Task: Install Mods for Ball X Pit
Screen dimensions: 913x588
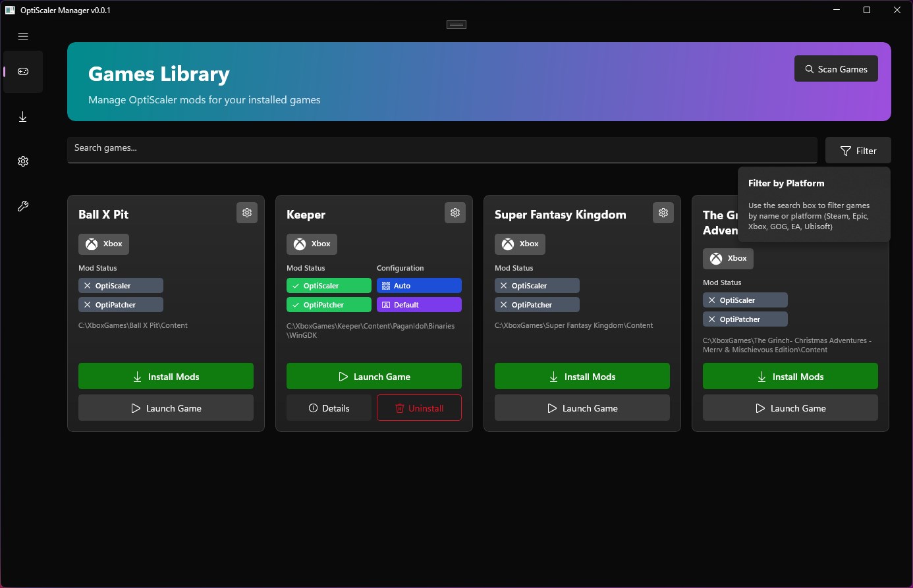Action: pos(166,376)
